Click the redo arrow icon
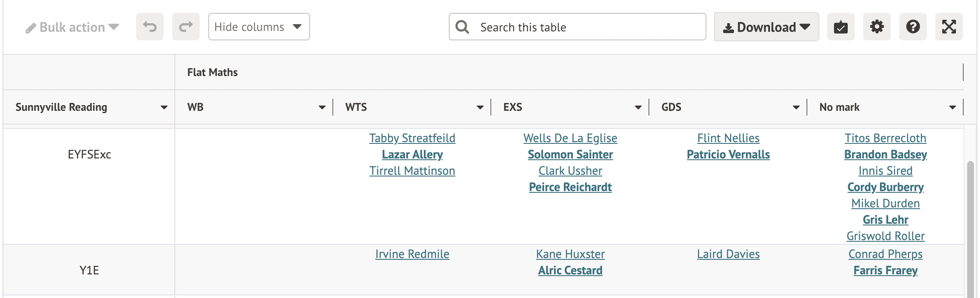Image resolution: width=980 pixels, height=298 pixels. click(x=186, y=27)
